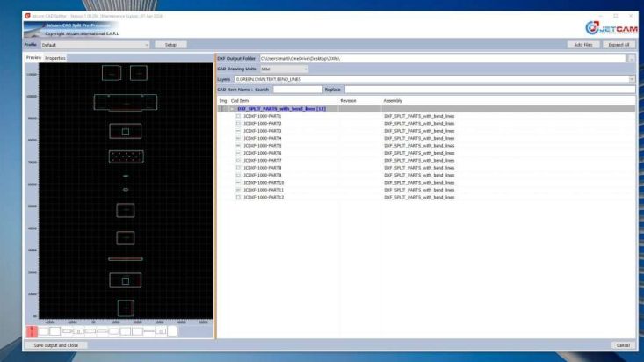Click the Img column header
This screenshot has height=362, width=644.
[x=223, y=101]
